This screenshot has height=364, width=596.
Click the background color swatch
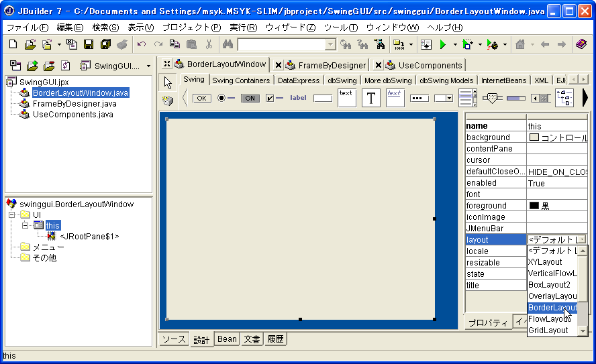click(534, 137)
